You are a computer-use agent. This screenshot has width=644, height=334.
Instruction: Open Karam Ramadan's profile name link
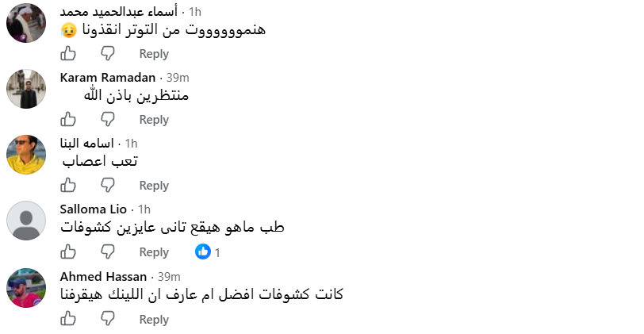108,77
